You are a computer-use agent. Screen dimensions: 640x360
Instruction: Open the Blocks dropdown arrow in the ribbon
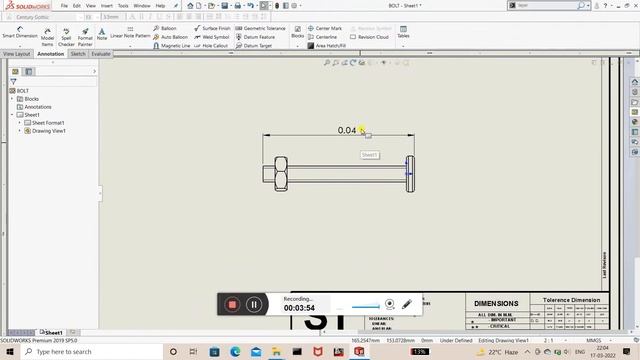pos(298,46)
